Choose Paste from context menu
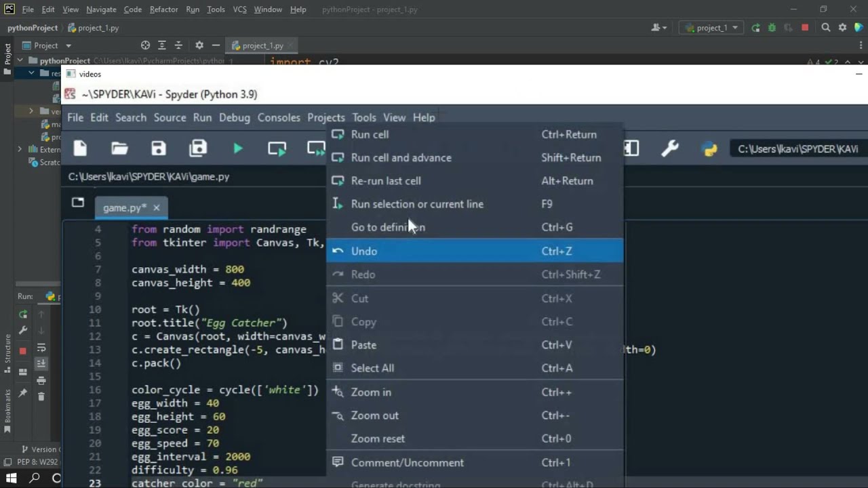The image size is (868, 488). (x=474, y=345)
